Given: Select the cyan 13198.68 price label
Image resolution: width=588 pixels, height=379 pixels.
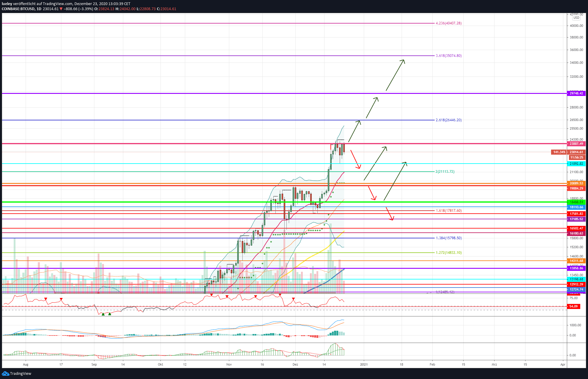Looking at the screenshot, I should tap(576, 279).
